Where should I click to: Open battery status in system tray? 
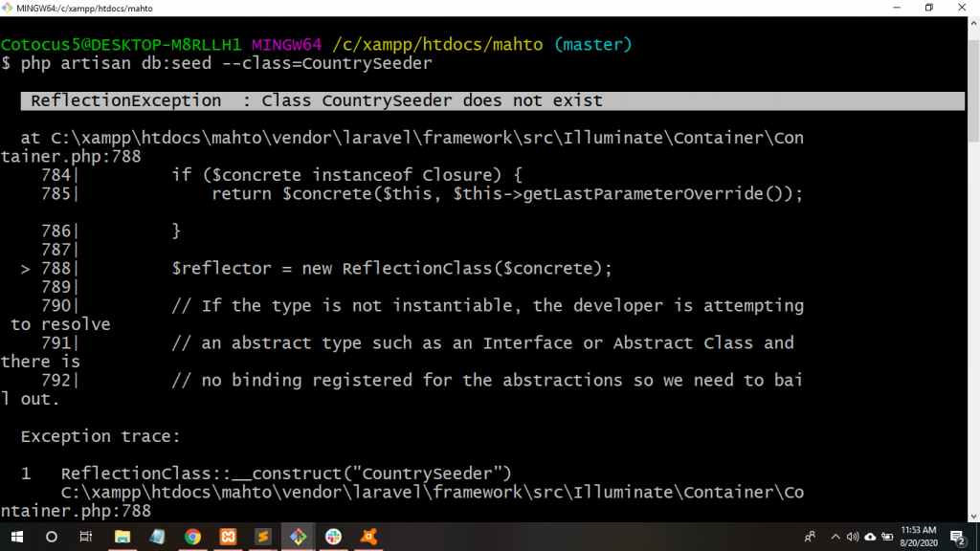pyautogui.click(x=887, y=537)
